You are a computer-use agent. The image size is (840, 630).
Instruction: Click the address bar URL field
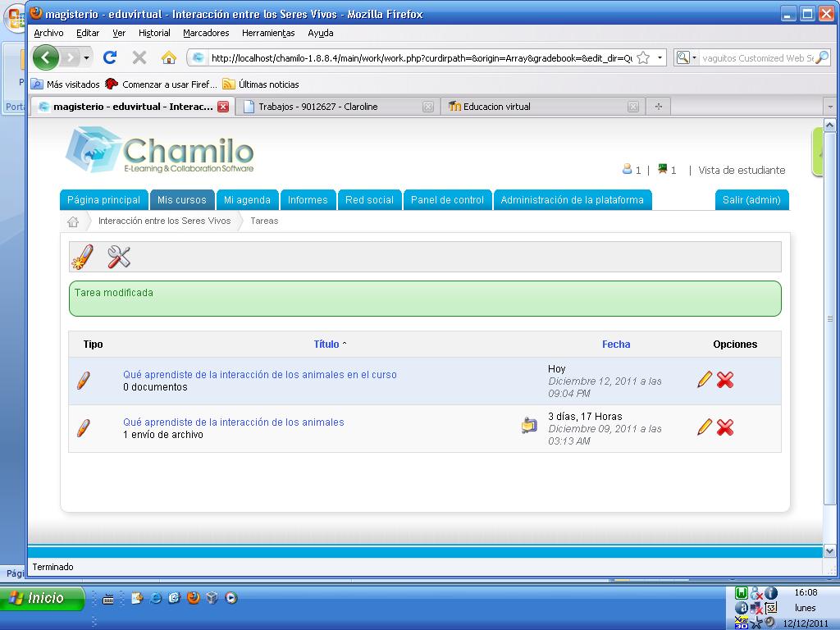(421, 58)
